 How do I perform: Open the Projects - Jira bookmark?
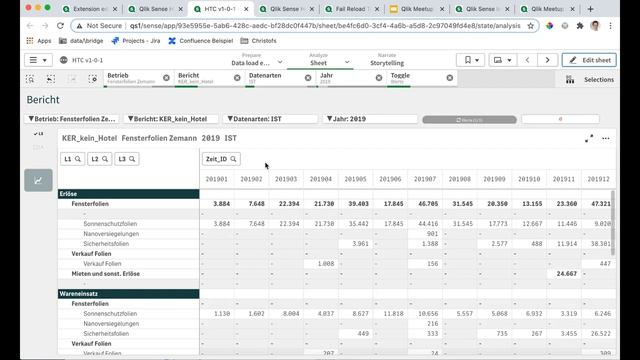(x=136, y=41)
